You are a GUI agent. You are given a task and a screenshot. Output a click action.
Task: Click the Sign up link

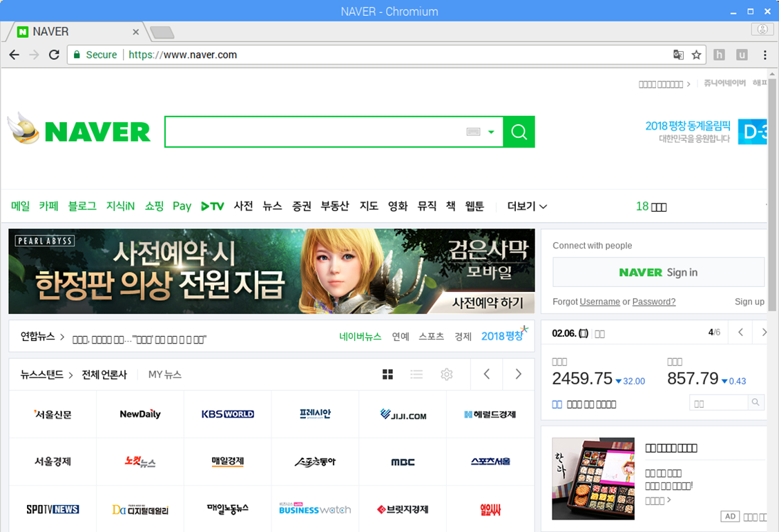coord(749,302)
